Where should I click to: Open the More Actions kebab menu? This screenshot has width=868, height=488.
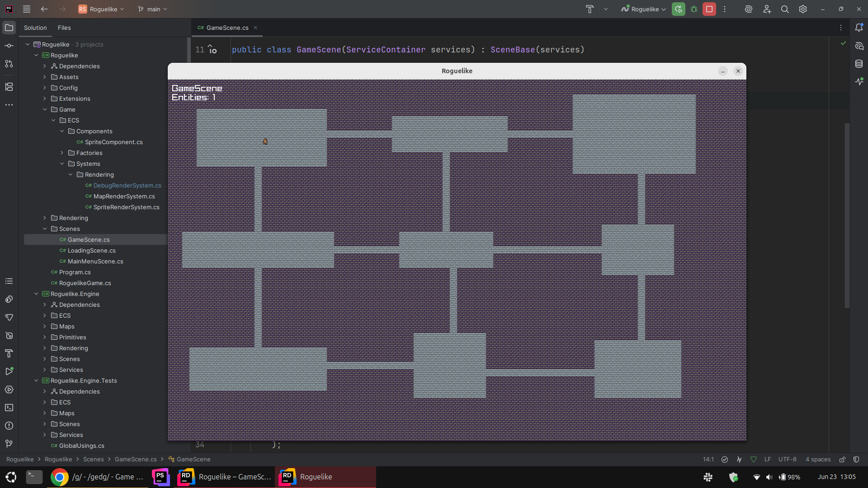[725, 9]
